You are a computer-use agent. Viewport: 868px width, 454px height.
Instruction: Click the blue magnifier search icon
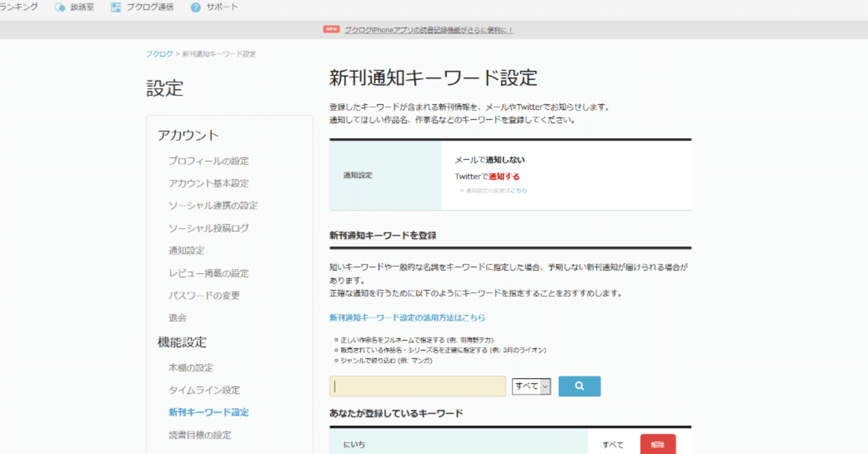[x=579, y=386]
